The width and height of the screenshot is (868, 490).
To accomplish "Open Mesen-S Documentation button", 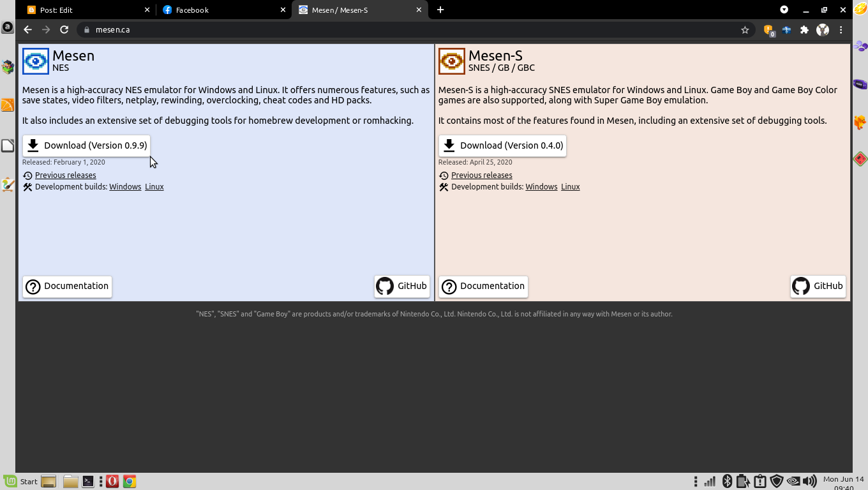I will point(483,286).
